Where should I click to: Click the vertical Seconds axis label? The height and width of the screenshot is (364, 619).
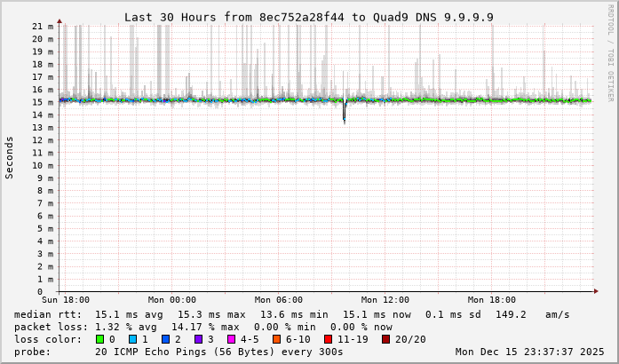tap(10, 157)
